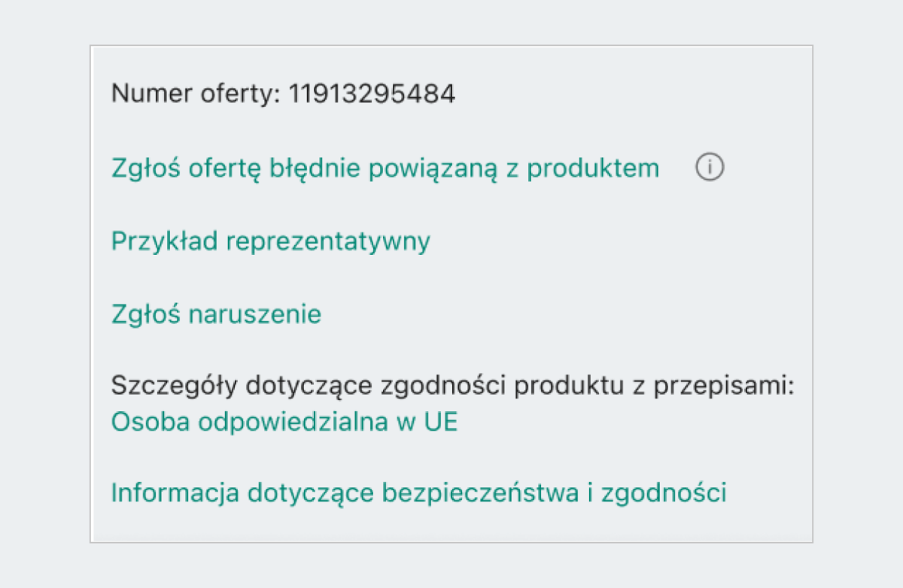The height and width of the screenshot is (588, 903).
Task: Click the offer number 11913295484
Action: 372,95
